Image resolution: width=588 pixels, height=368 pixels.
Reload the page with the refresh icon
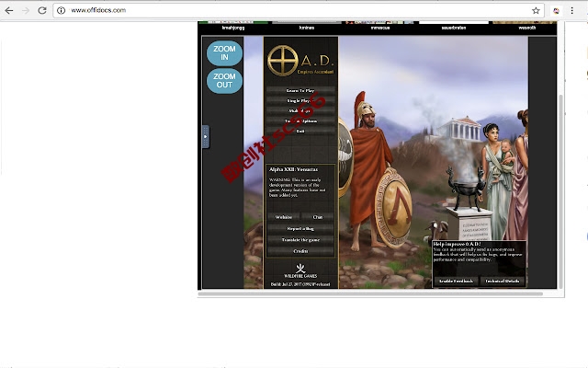(42, 10)
